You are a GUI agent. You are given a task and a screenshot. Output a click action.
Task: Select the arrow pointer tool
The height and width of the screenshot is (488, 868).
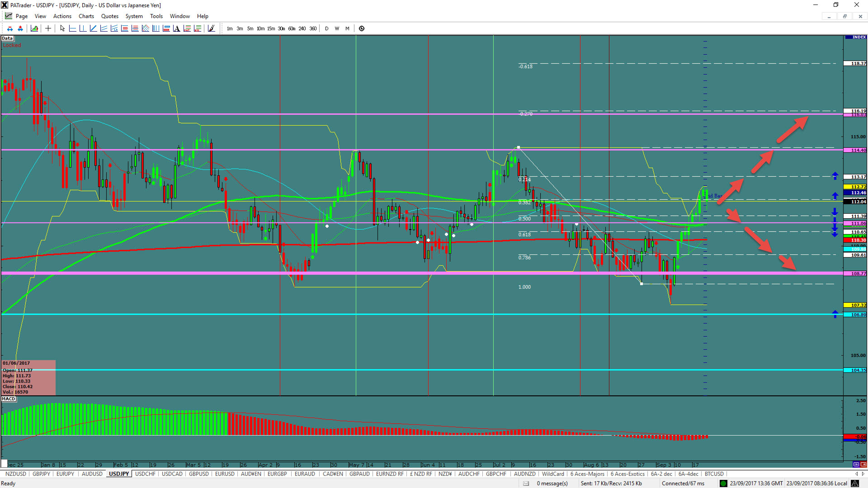click(62, 29)
